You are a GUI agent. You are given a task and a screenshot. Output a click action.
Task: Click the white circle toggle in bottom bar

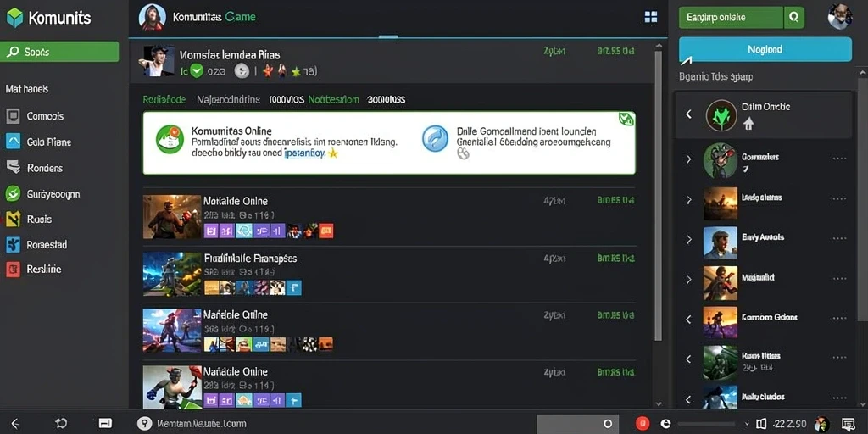(x=608, y=424)
